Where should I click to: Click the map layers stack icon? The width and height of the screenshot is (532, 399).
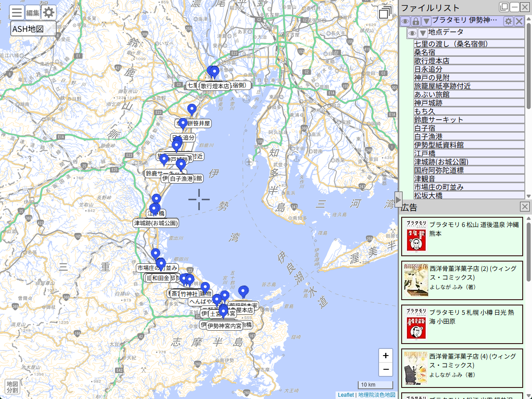pos(385,13)
